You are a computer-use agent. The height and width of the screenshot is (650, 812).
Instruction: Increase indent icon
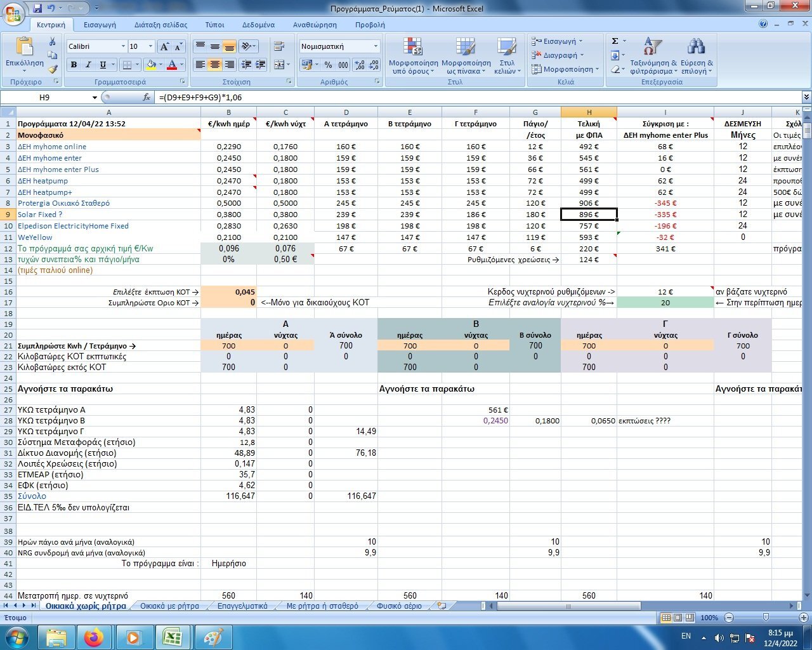[x=261, y=65]
